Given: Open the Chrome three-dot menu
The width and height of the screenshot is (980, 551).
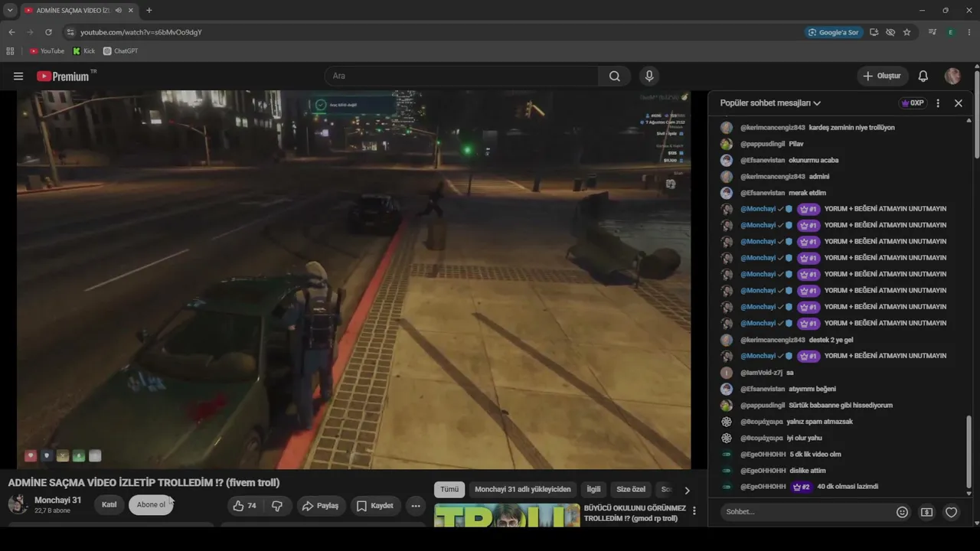Looking at the screenshot, I should click(969, 32).
